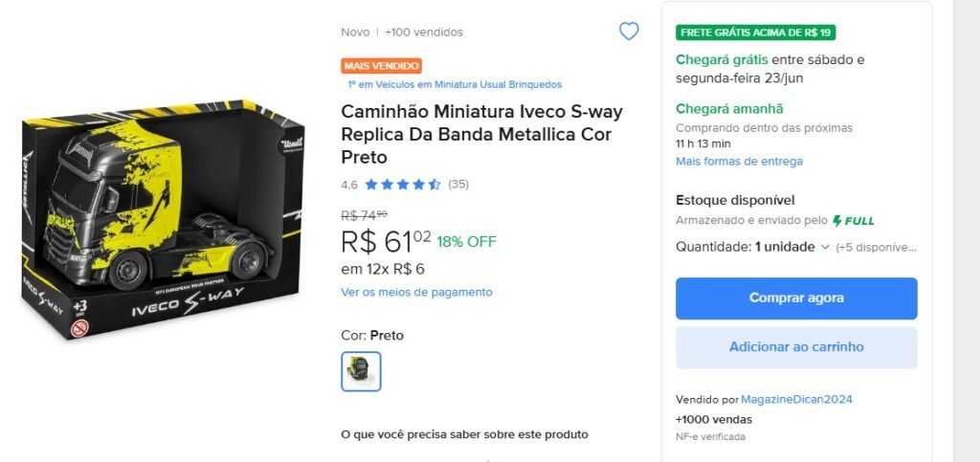Viewport: 980px width, 462px height.
Task: Open Mais formas de entrega link
Action: (739, 161)
